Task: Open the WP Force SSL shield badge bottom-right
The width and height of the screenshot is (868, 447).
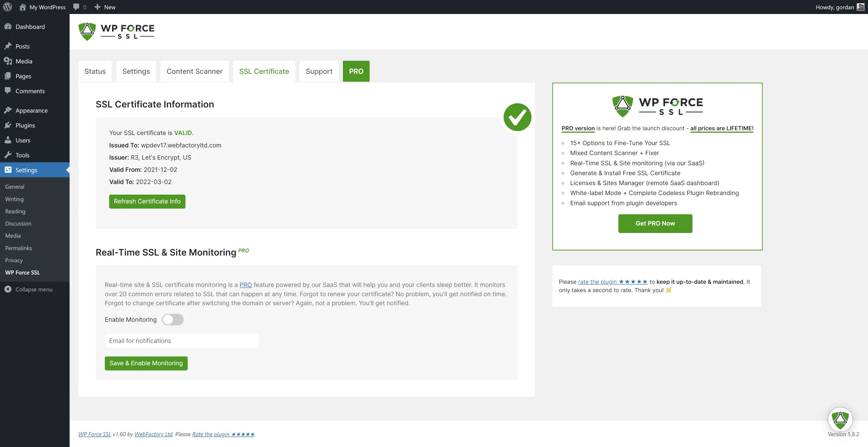Action: click(840, 419)
